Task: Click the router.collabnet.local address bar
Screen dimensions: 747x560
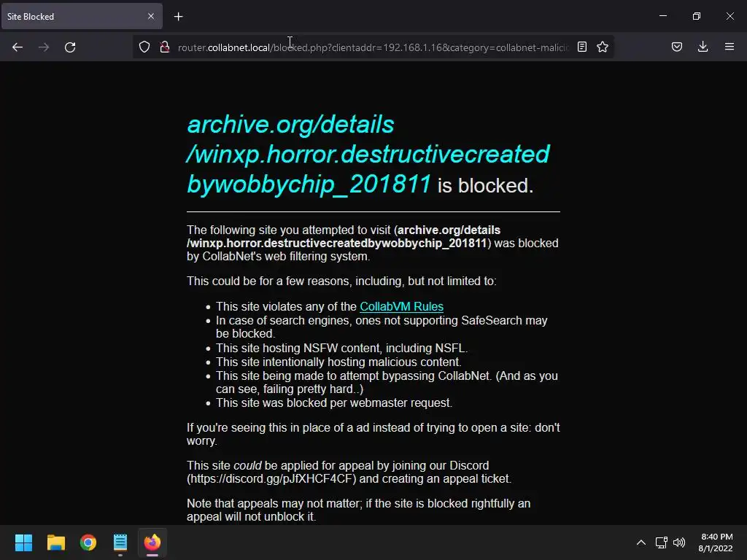Action: [373, 47]
